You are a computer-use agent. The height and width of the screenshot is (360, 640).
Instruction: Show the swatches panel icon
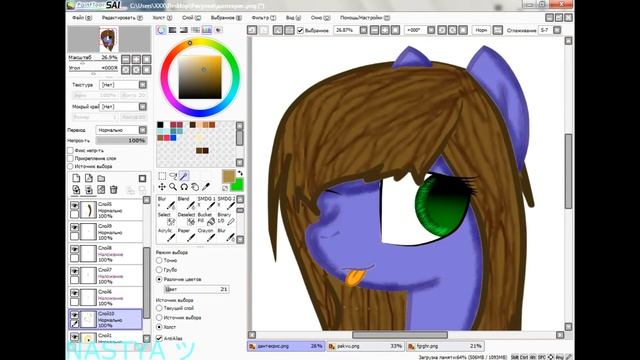coord(207,30)
